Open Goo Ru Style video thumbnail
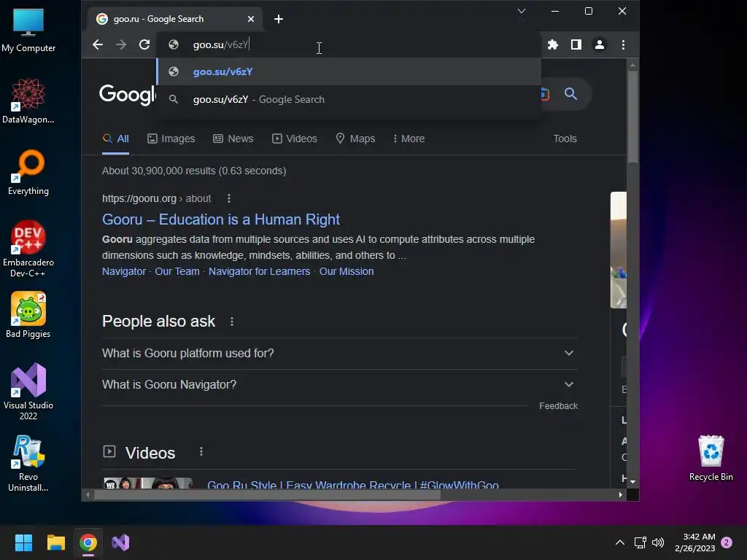Screen dimensions: 747x560 coord(148,483)
